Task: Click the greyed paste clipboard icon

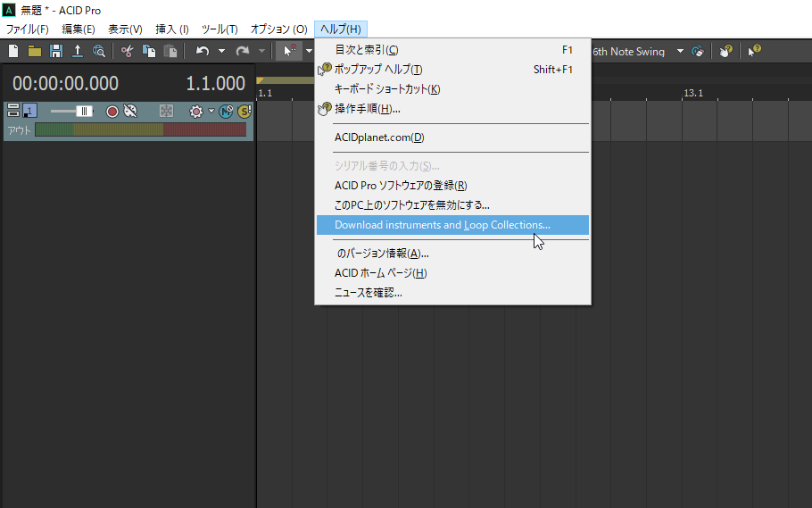Action: point(170,51)
